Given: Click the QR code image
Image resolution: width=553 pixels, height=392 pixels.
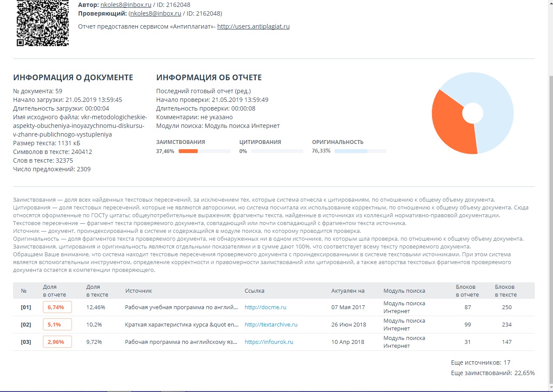Looking at the screenshot, I should click(x=43, y=23).
